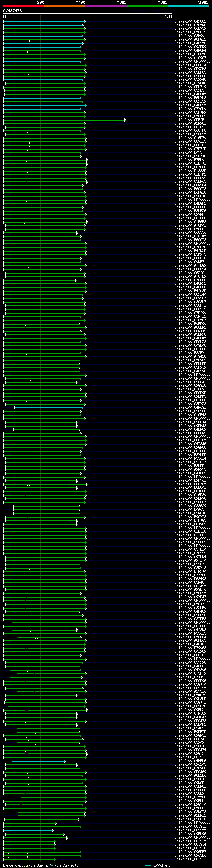Select the label UniRef100_Q8ISI2
The height and width of the screenshot is (868, 212).
[x=190, y=859]
